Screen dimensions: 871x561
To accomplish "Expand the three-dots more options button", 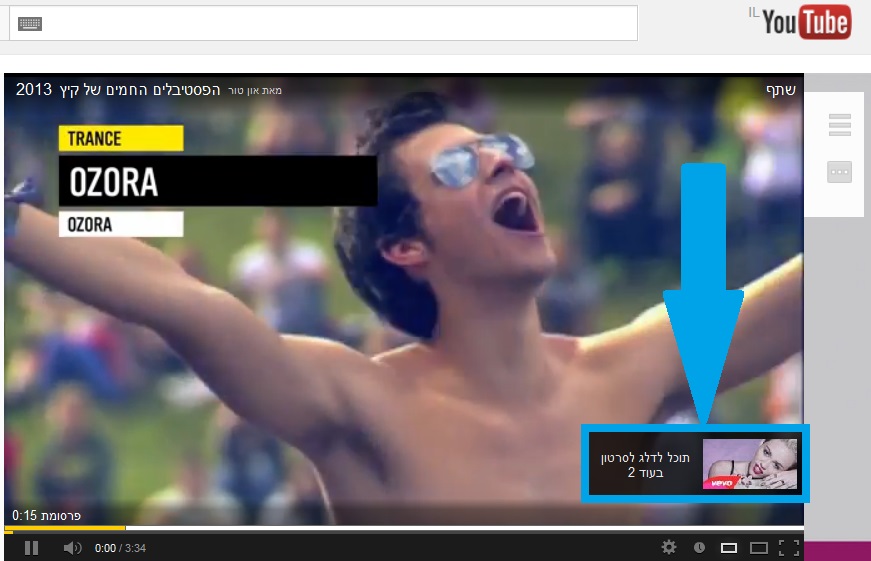I will pos(839,172).
